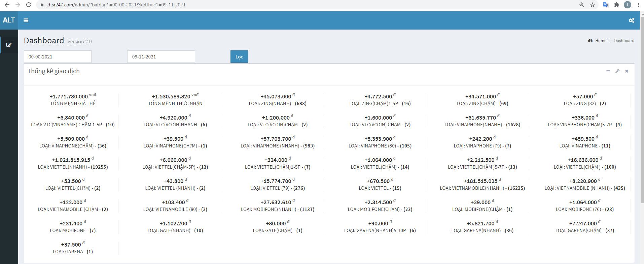
Task: Click LOẠI: VIETTEL (79) - (276) entry
Action: [x=278, y=188]
